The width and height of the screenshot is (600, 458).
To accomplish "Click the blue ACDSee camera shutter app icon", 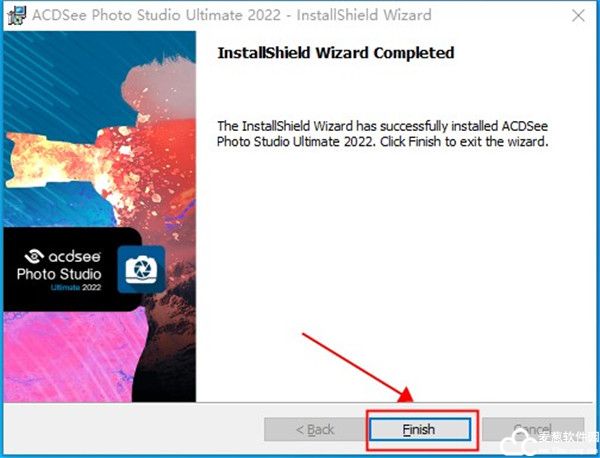I will 141,269.
